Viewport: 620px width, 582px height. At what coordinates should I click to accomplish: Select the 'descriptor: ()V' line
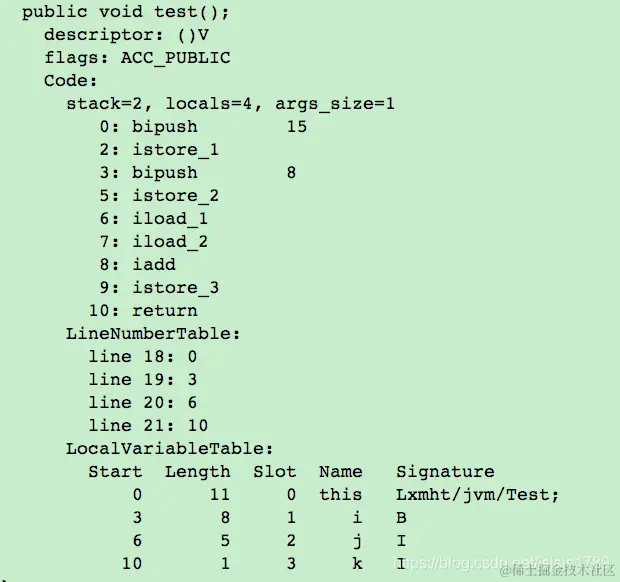[x=126, y=35]
